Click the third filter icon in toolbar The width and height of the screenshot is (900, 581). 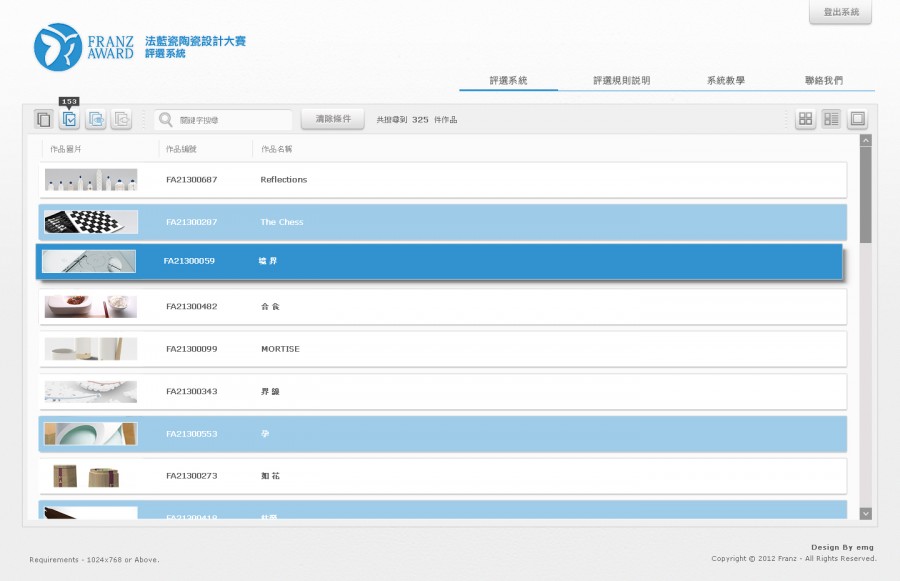tap(95, 119)
